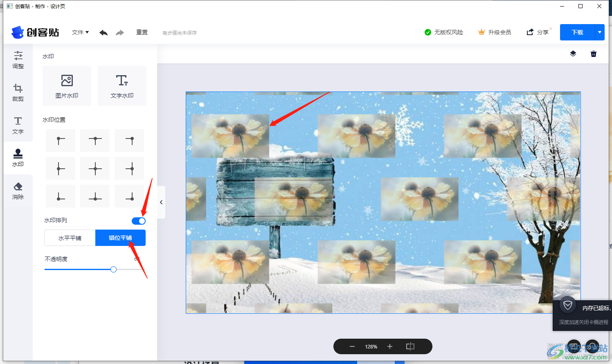Set watermark position to bottom-left
This screenshot has height=364, width=612.
tap(61, 196)
